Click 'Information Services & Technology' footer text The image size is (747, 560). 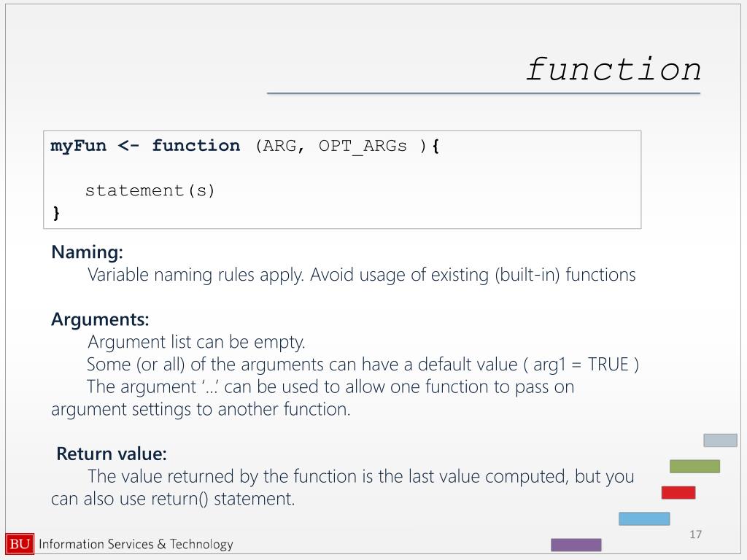click(x=136, y=544)
